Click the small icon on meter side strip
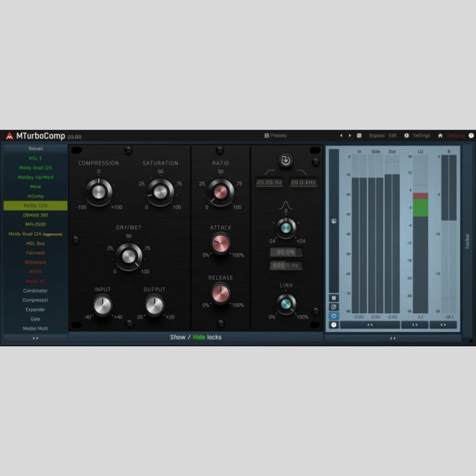The height and width of the screenshot is (476, 476). coord(334,221)
